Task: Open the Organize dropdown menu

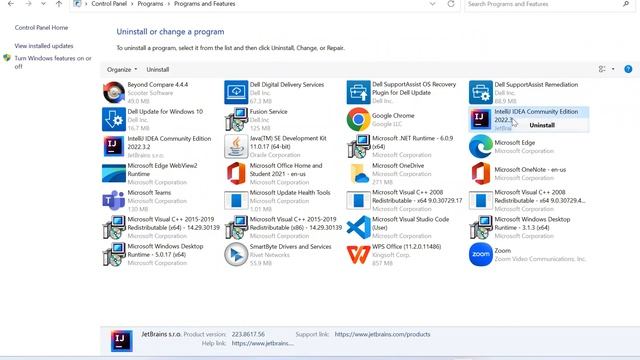Action: tap(122, 69)
